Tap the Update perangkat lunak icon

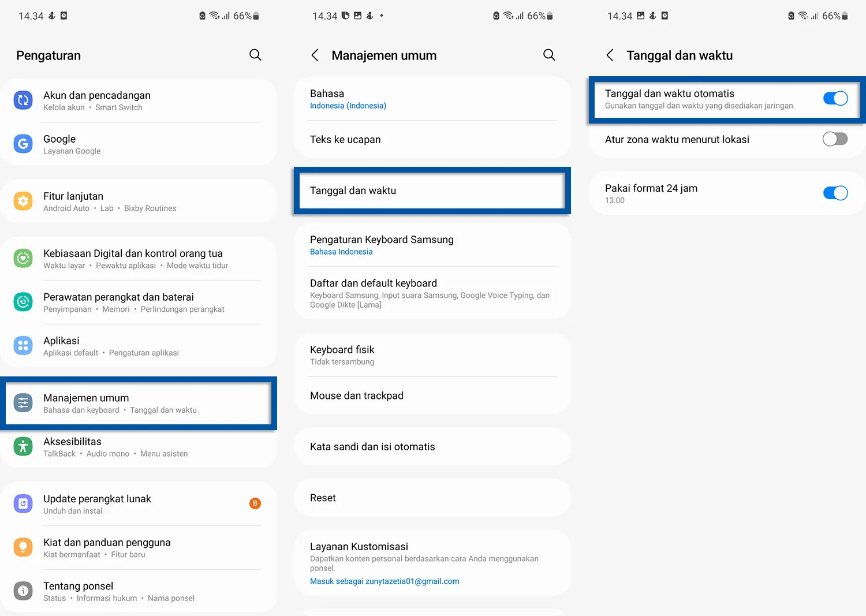pos(23,503)
